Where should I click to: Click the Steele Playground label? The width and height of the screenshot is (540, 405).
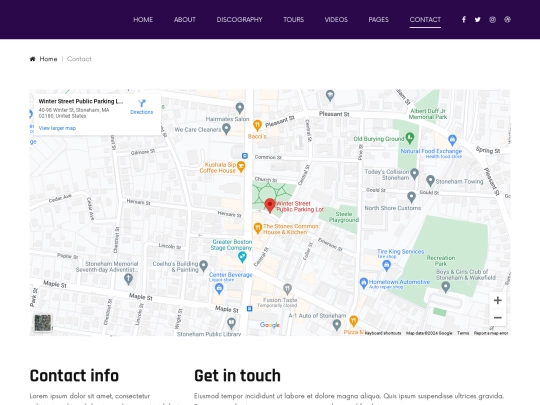pyautogui.click(x=344, y=217)
